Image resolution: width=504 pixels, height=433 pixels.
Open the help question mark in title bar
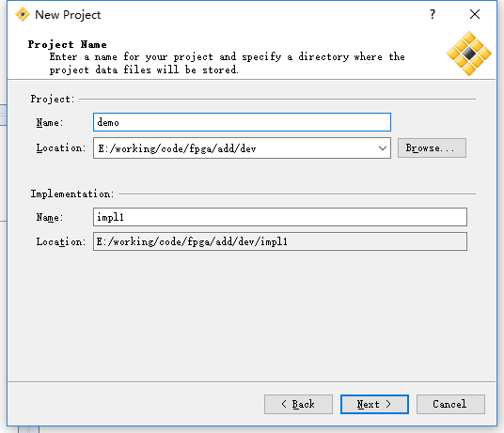click(x=433, y=14)
